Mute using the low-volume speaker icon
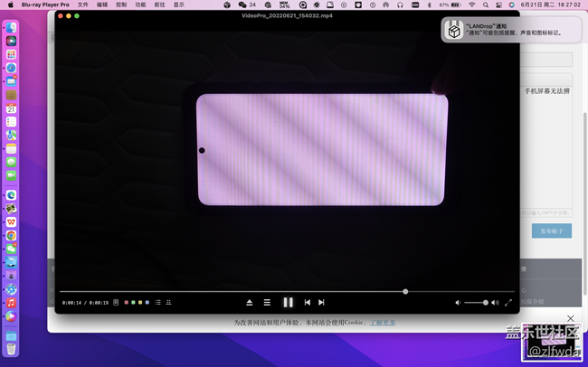Viewport: 588px width, 367px height. click(x=458, y=303)
